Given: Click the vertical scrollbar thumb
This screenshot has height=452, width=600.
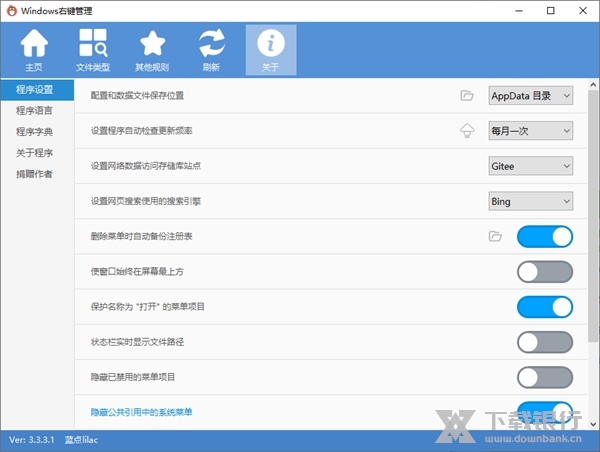Looking at the screenshot, I should 593,216.
